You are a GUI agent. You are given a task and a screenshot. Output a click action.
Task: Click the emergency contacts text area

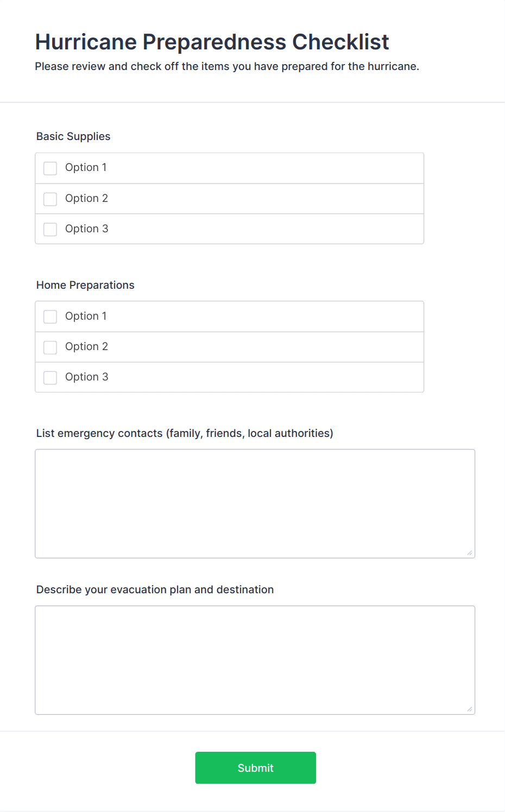click(x=255, y=503)
